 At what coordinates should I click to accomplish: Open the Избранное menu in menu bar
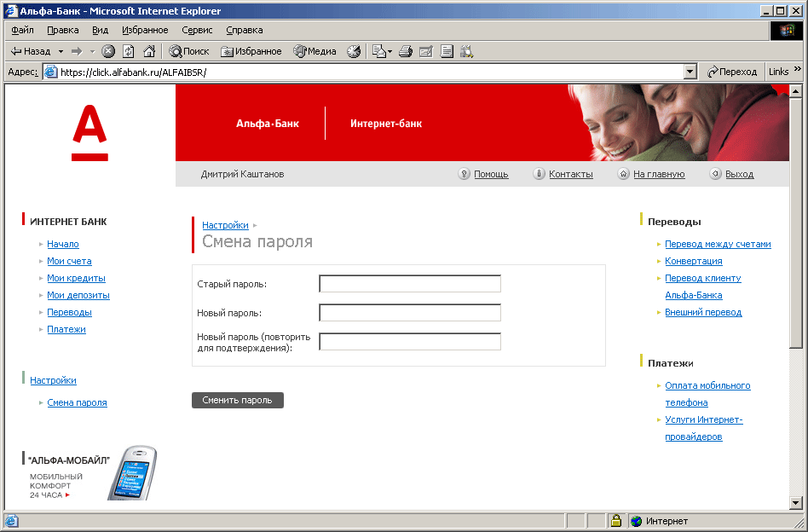coord(145,30)
